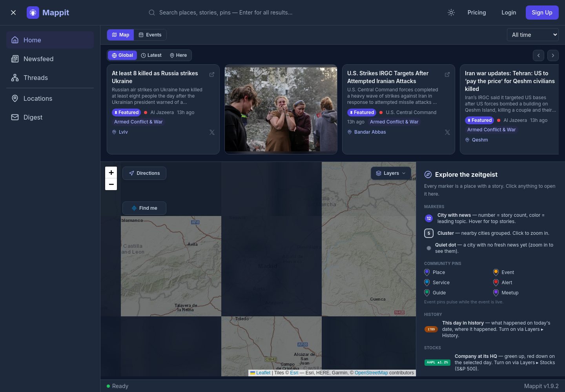Click the Explore the zeitgeist compass icon

click(428, 174)
